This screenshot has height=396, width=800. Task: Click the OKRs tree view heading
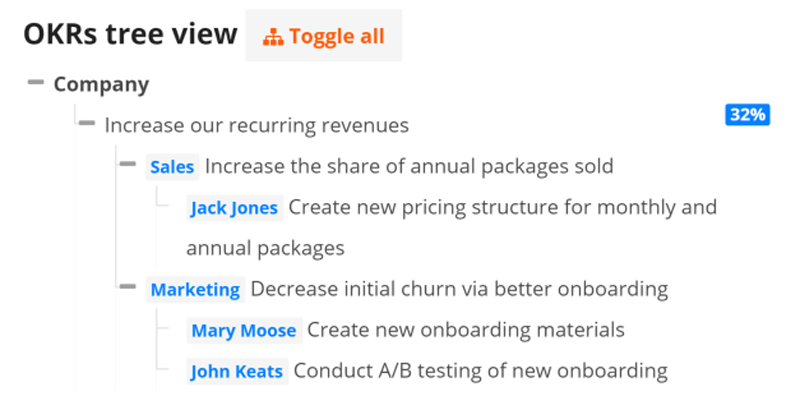click(x=130, y=35)
